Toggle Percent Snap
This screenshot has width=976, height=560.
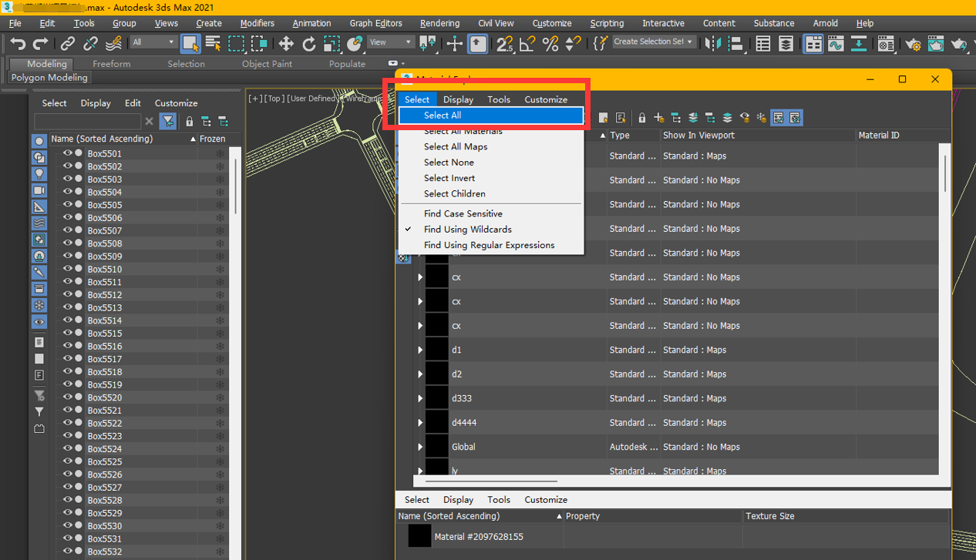tap(550, 43)
